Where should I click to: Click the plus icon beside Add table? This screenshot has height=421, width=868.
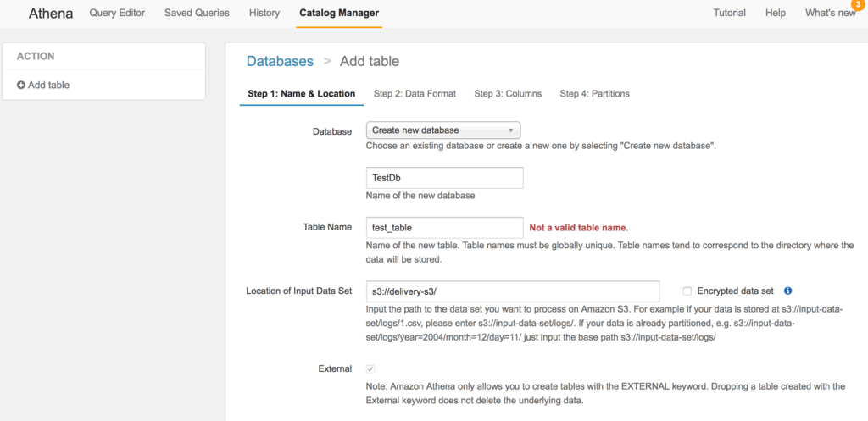(x=21, y=86)
